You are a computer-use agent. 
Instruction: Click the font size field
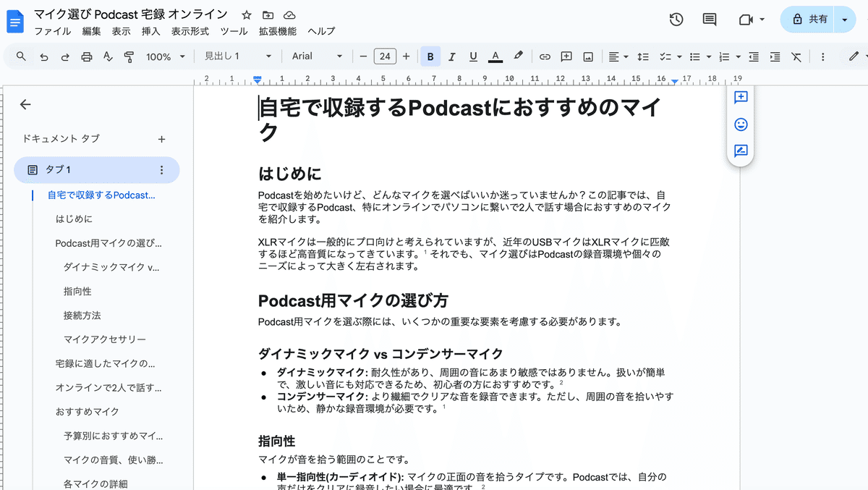click(385, 56)
